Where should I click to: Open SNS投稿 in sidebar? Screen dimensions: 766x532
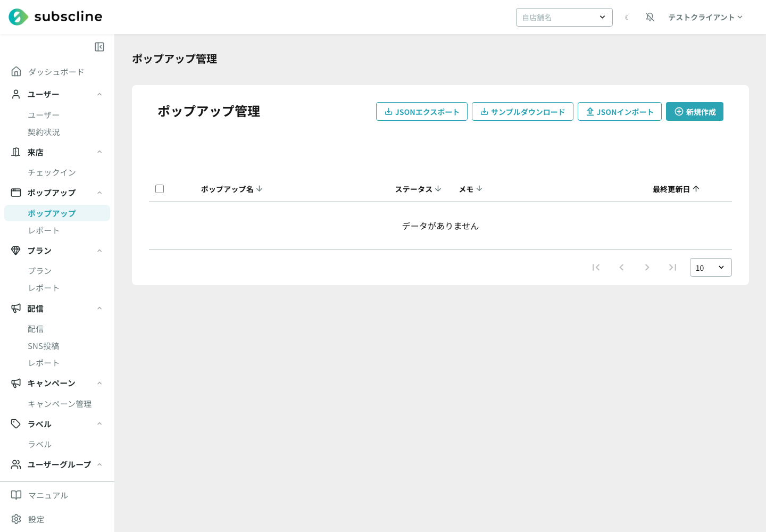[44, 346]
